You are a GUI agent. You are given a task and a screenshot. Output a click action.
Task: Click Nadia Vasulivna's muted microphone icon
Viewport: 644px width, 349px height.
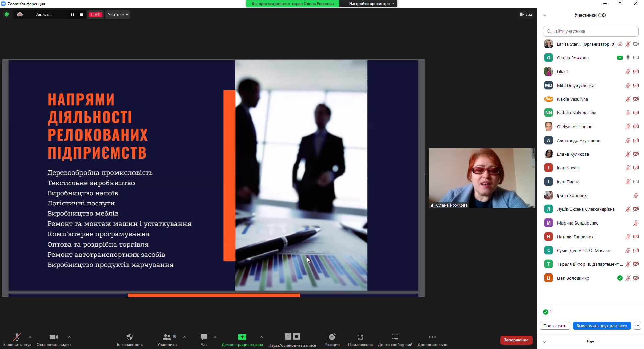pyautogui.click(x=628, y=99)
